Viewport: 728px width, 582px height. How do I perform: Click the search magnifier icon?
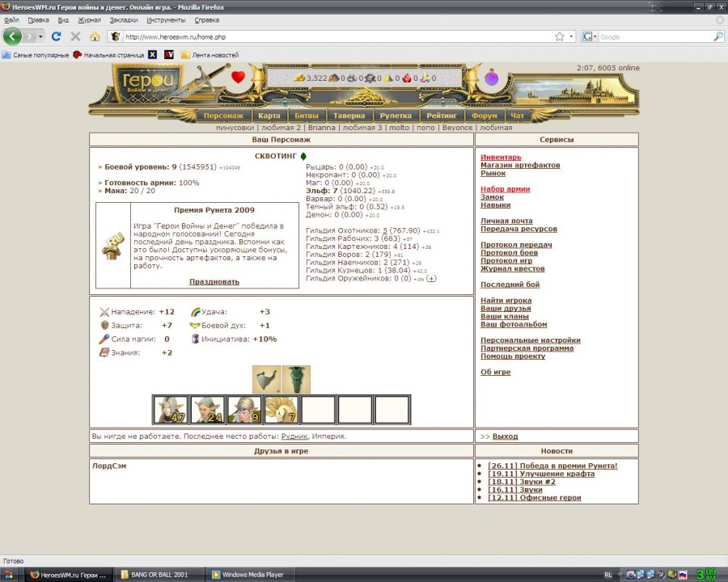coord(718,36)
